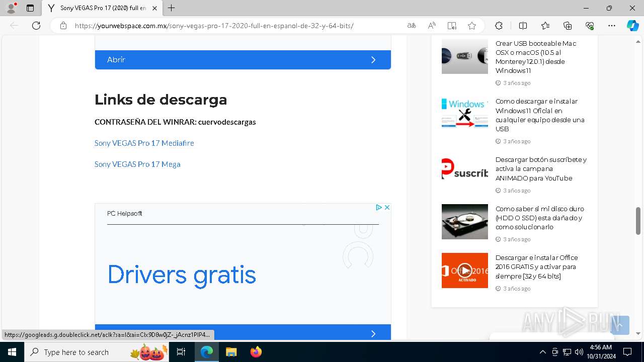Click the PC Helpsoft ad label

[124, 214]
